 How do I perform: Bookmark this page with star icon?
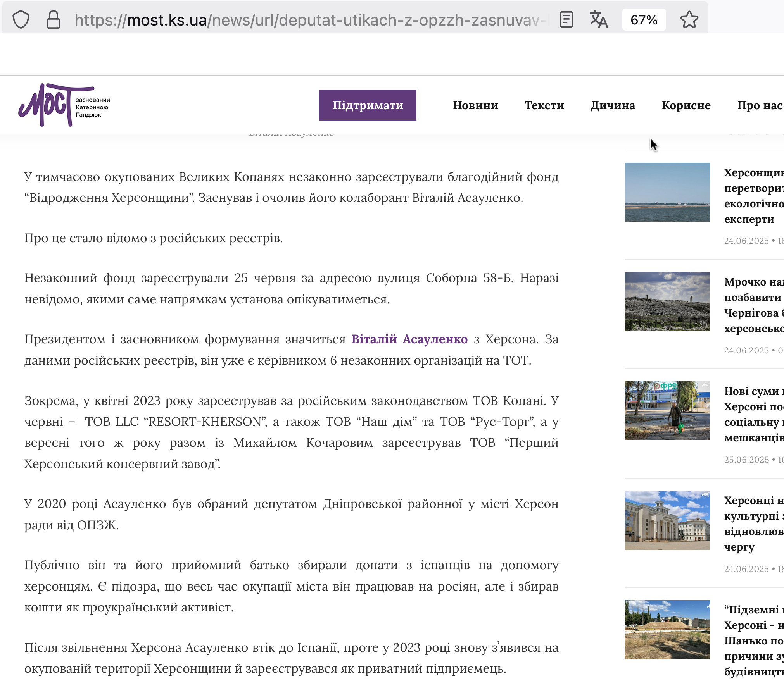tap(689, 20)
